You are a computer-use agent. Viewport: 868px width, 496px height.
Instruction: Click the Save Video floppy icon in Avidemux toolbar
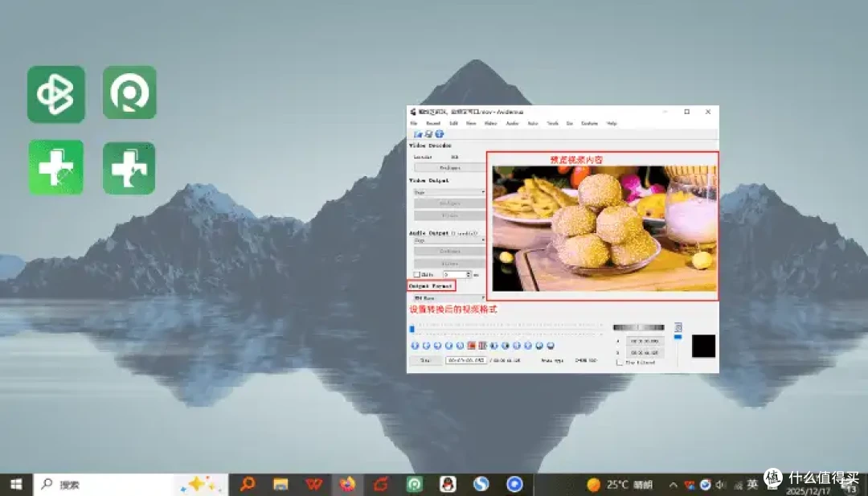click(428, 134)
